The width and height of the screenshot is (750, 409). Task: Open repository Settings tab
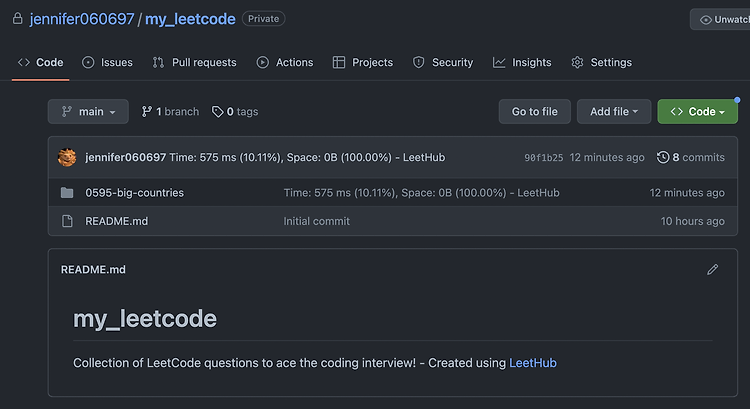[602, 63]
